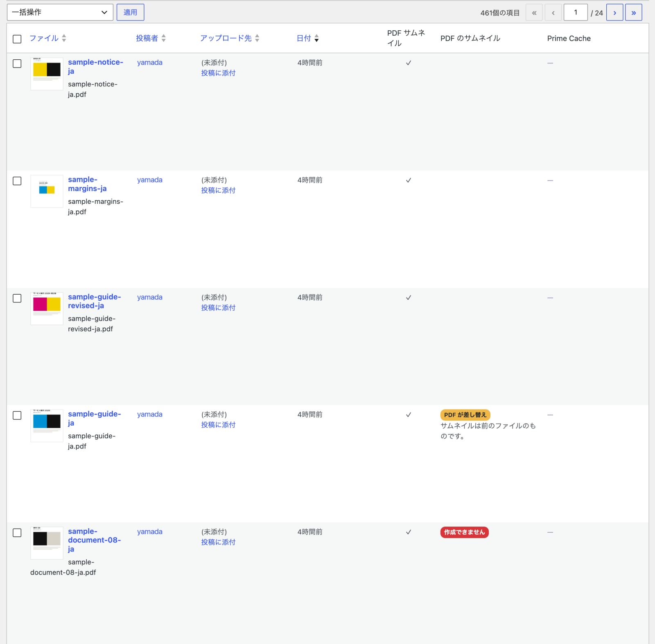Screen dimensions: 655x644
Task: Open the sample-guide-ja title link
Action: pyautogui.click(x=94, y=418)
